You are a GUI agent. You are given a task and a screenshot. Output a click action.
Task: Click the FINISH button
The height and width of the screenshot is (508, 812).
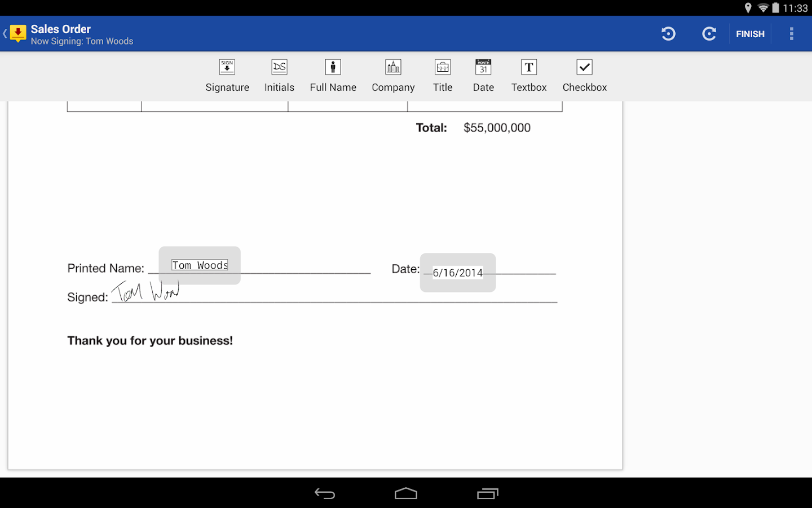pyautogui.click(x=750, y=33)
